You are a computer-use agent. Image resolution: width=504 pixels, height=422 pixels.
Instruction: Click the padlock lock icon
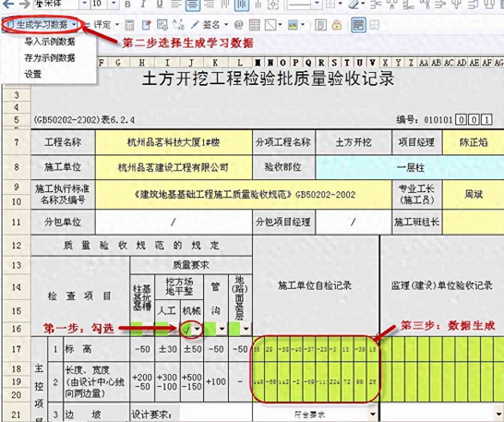[x=337, y=25]
